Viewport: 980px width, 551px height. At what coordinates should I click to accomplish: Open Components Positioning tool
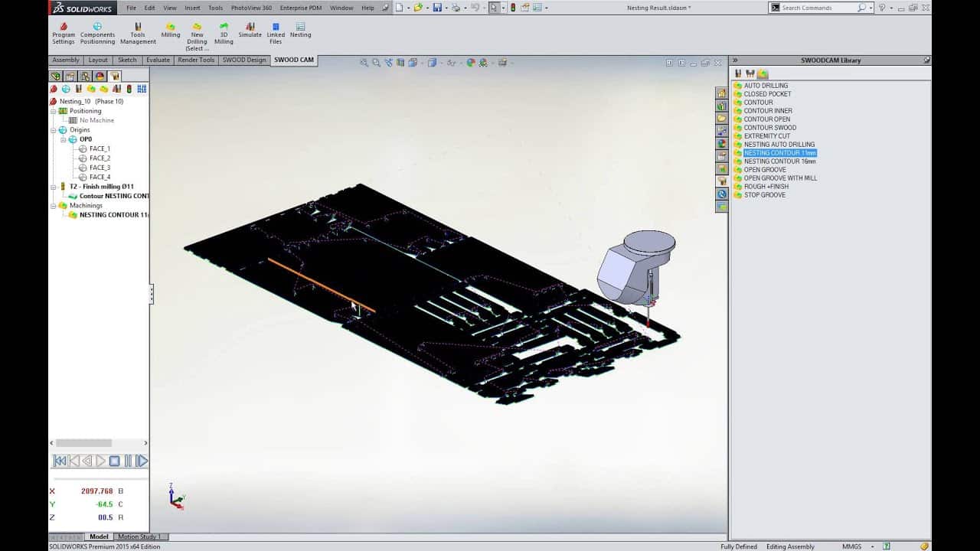tap(97, 34)
